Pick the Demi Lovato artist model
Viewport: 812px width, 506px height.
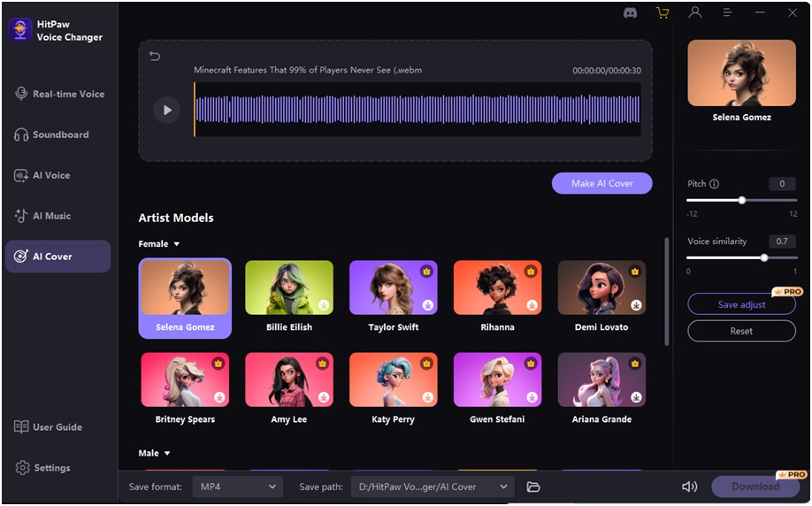click(x=601, y=296)
